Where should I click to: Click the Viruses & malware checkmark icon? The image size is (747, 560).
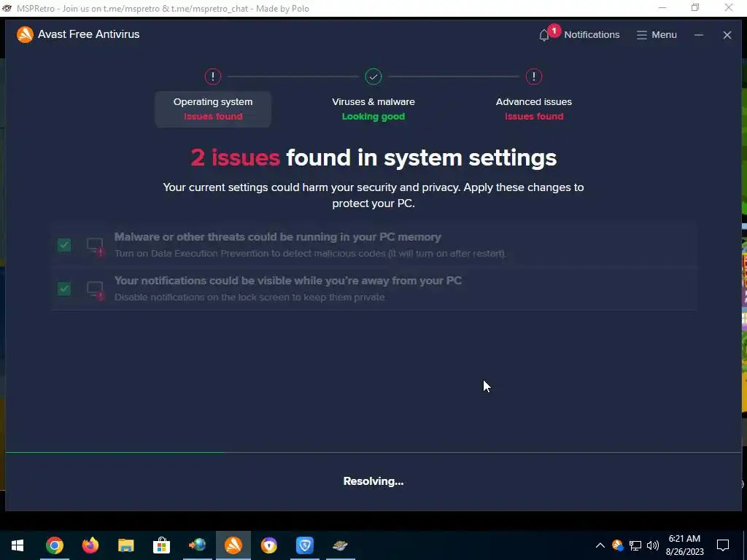click(373, 76)
